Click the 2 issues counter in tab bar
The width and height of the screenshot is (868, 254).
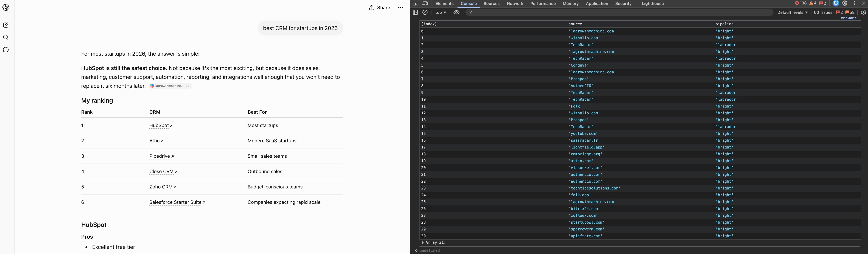822,3
